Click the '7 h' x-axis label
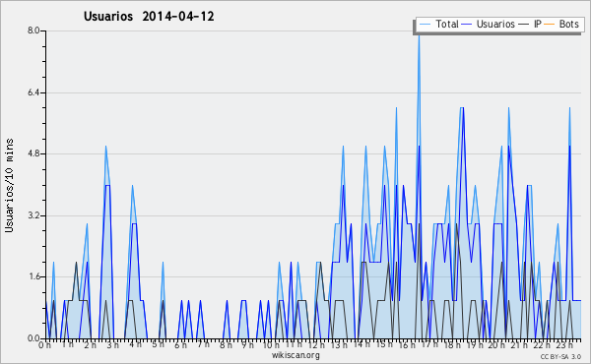 pos(203,344)
